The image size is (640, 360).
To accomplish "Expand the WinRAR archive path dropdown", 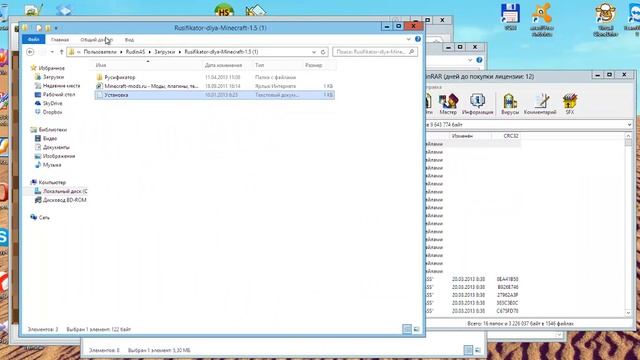I will tap(629, 124).
